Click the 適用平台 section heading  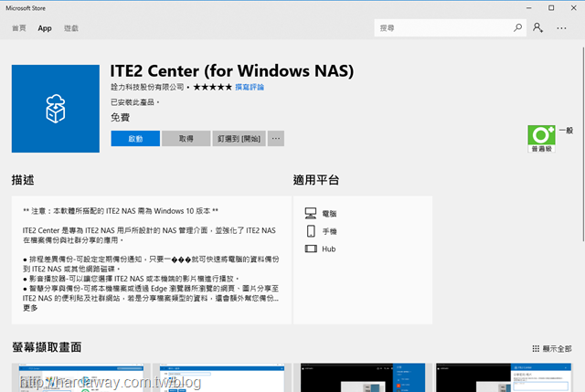[316, 180]
